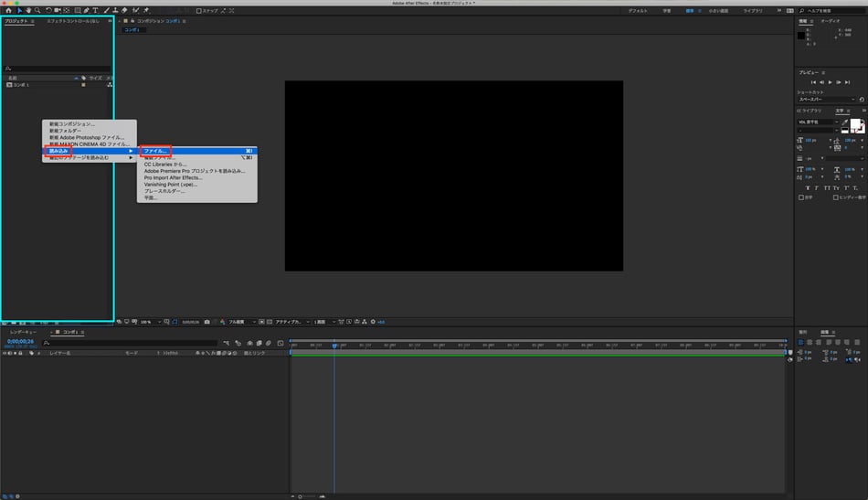The image size is (868, 500).
Task: Choose 新規コンポジション... in context menu
Action: pyautogui.click(x=73, y=124)
